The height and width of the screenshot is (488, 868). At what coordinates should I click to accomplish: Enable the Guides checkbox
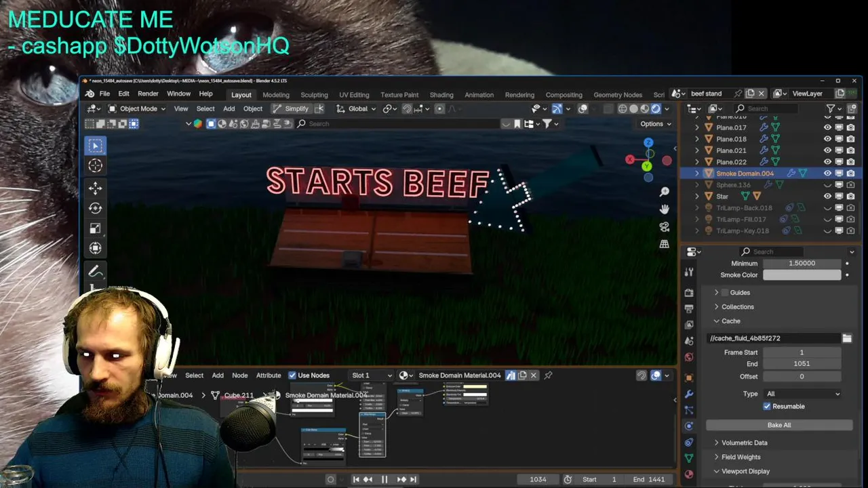[725, 292]
